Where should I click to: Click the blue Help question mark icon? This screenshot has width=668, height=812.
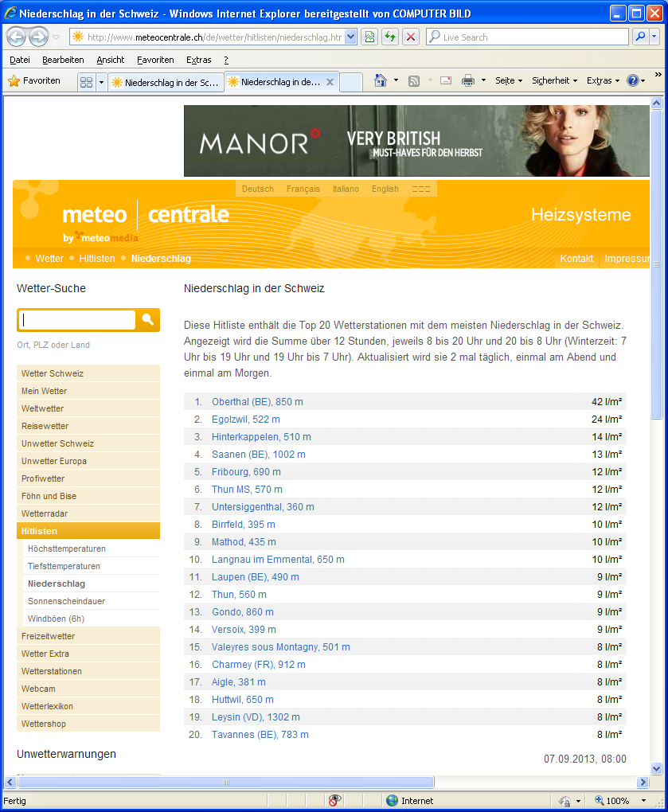point(633,80)
